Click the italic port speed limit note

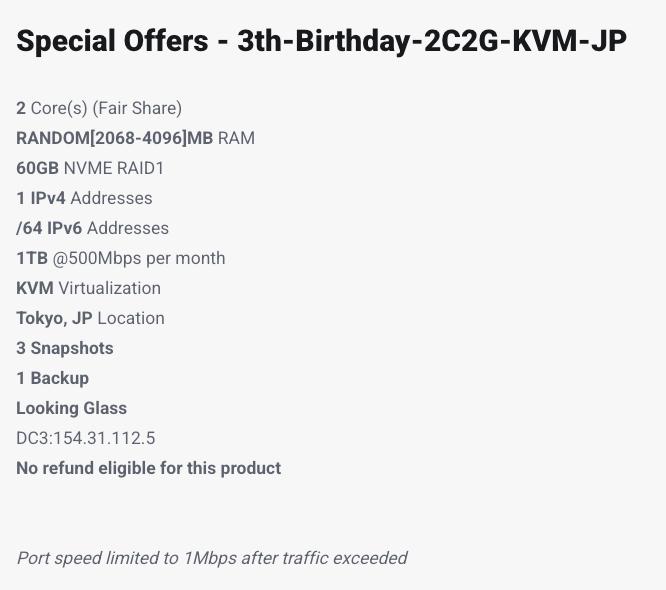click(x=212, y=558)
